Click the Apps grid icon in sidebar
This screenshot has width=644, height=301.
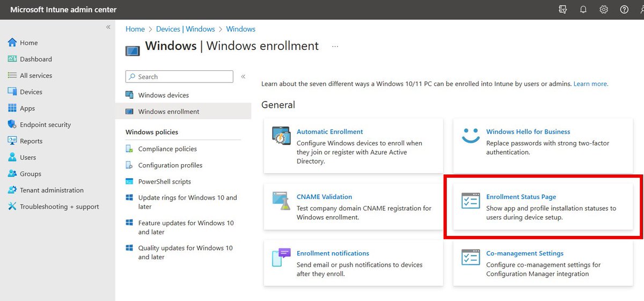pos(12,108)
